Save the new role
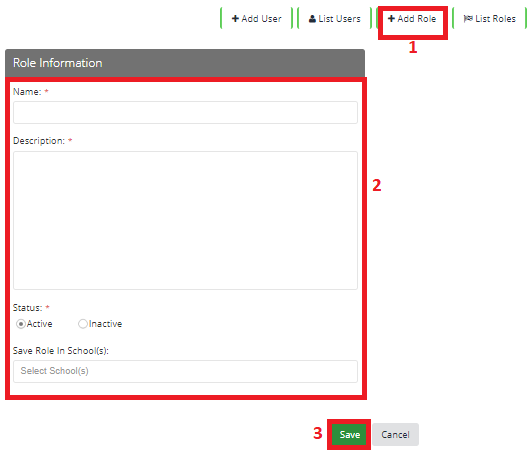This screenshot has height=451, width=531. point(349,434)
